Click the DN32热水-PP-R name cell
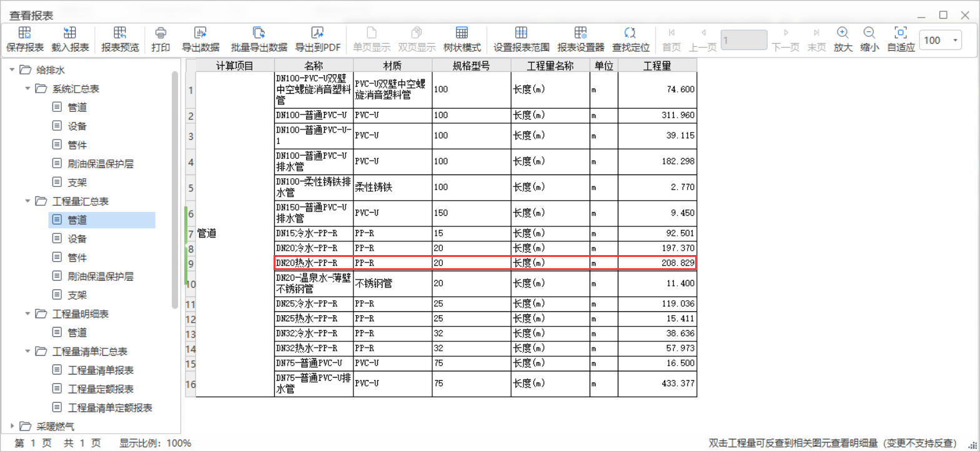 [x=314, y=348]
